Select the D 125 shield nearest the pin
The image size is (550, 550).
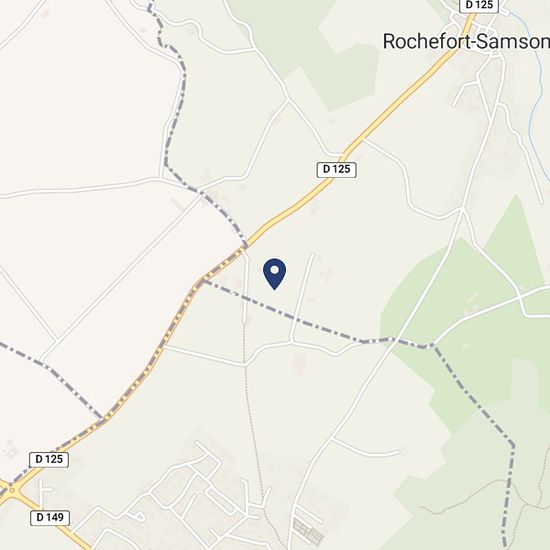pos(337,169)
